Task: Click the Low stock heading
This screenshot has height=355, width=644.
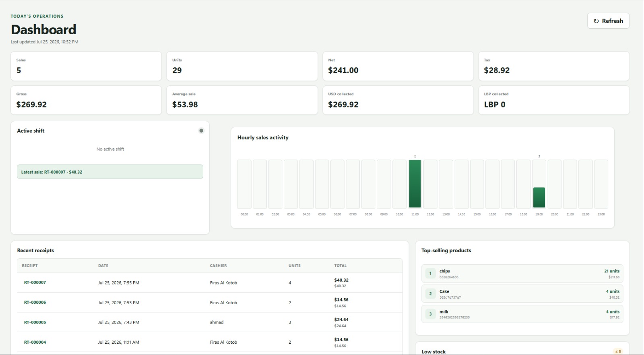Action: (x=433, y=352)
